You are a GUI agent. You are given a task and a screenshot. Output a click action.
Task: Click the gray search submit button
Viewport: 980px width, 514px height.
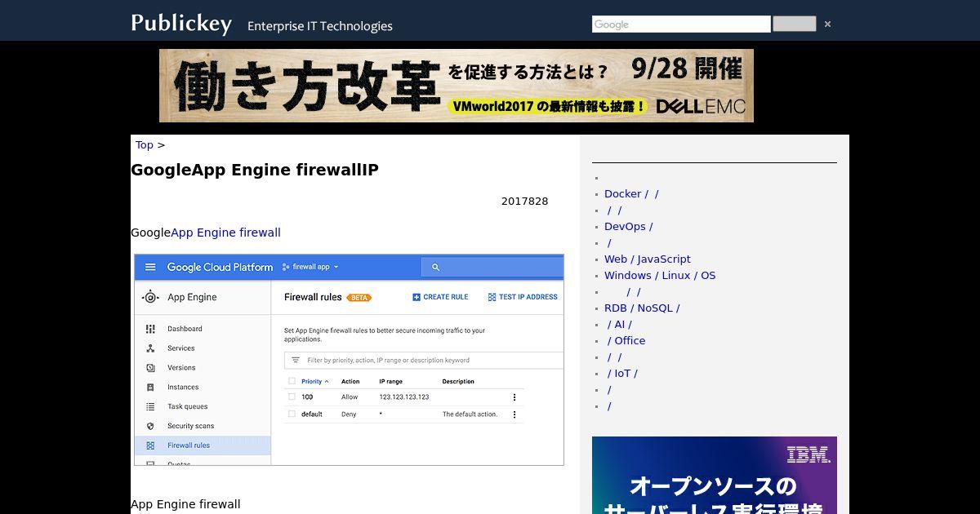(x=795, y=24)
